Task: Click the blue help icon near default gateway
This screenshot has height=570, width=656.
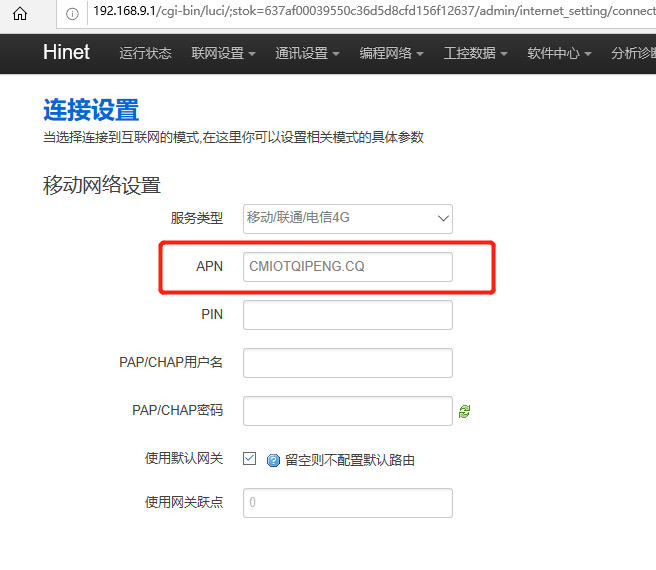Action: click(x=273, y=460)
